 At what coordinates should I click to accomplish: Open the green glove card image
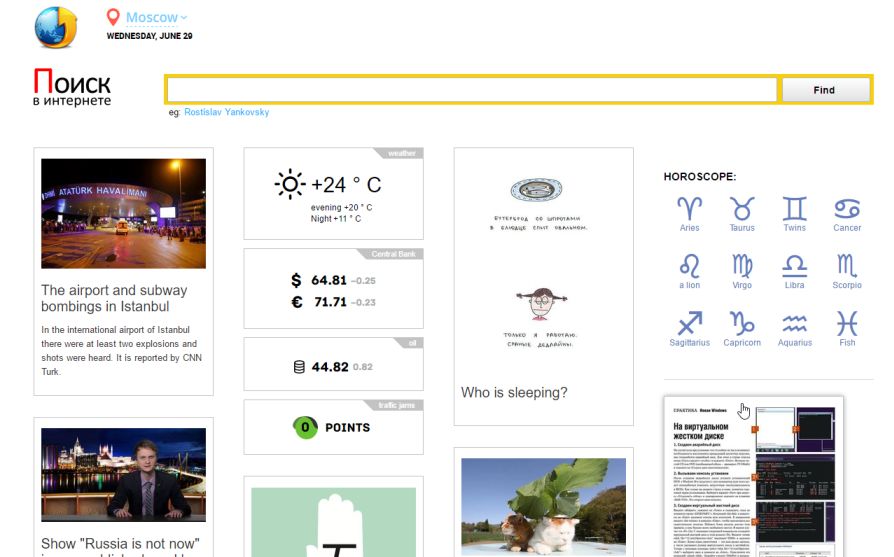click(x=334, y=522)
